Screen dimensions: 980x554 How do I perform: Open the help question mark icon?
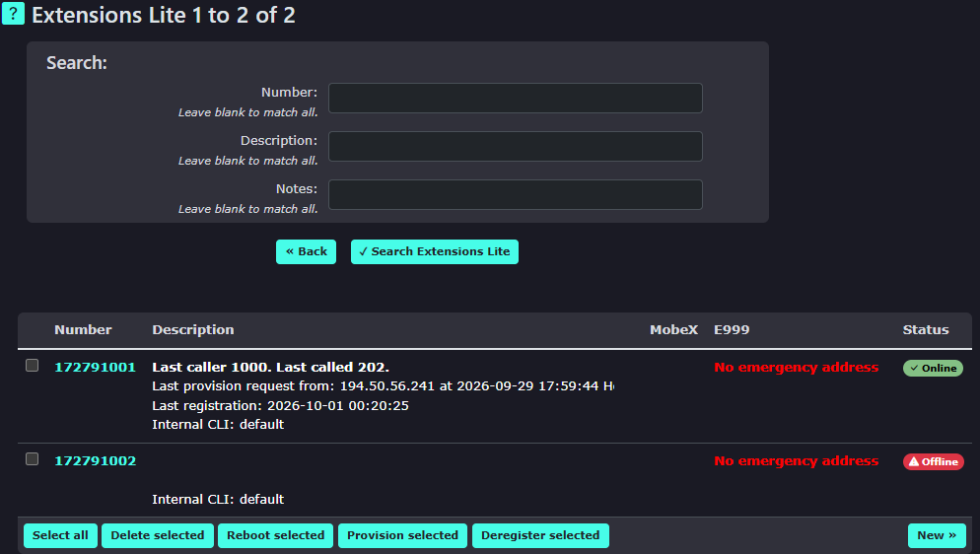click(13, 13)
